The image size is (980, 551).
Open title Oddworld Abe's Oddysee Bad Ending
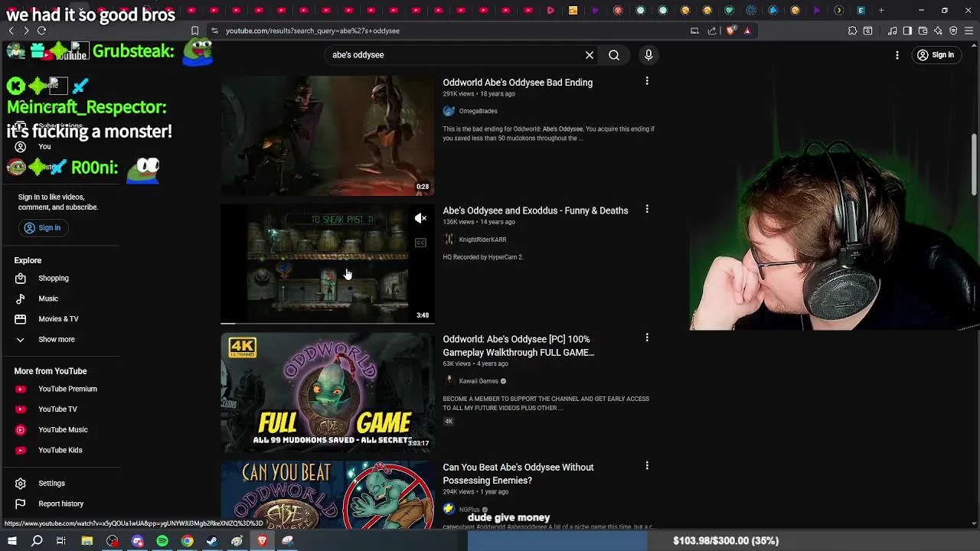point(518,83)
